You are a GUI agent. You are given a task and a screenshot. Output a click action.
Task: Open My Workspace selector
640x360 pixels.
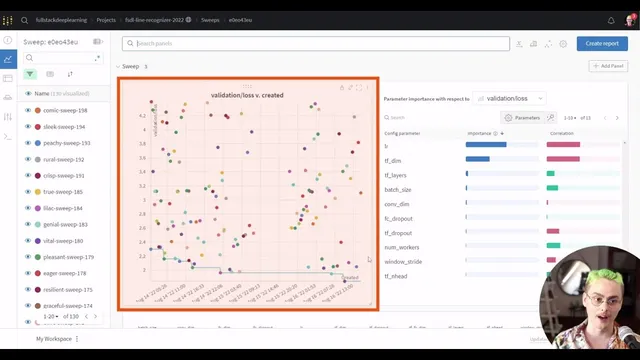(x=54, y=339)
